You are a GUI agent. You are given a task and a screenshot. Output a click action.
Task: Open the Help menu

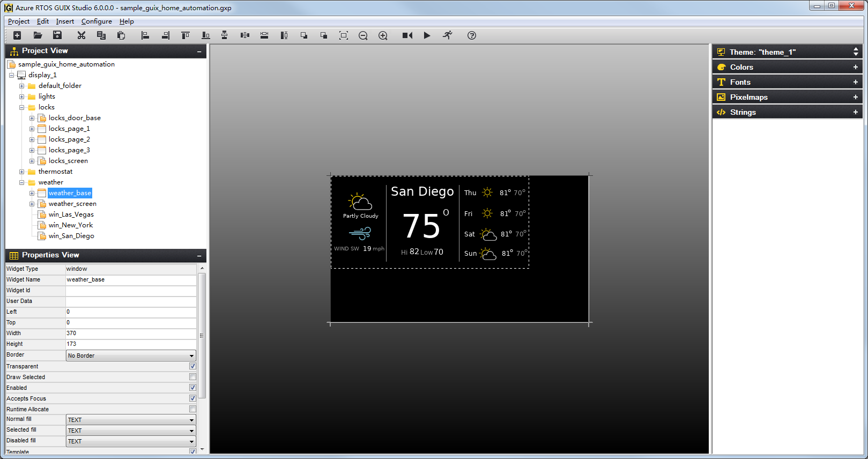[x=127, y=21]
